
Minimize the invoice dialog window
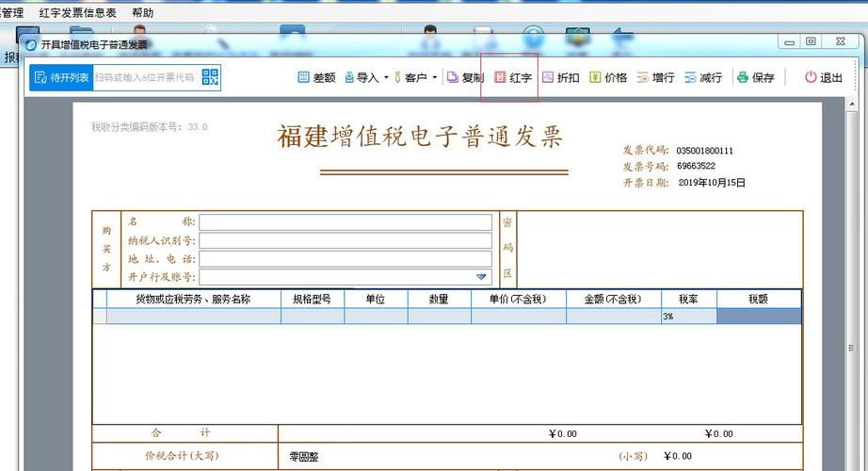coord(790,41)
